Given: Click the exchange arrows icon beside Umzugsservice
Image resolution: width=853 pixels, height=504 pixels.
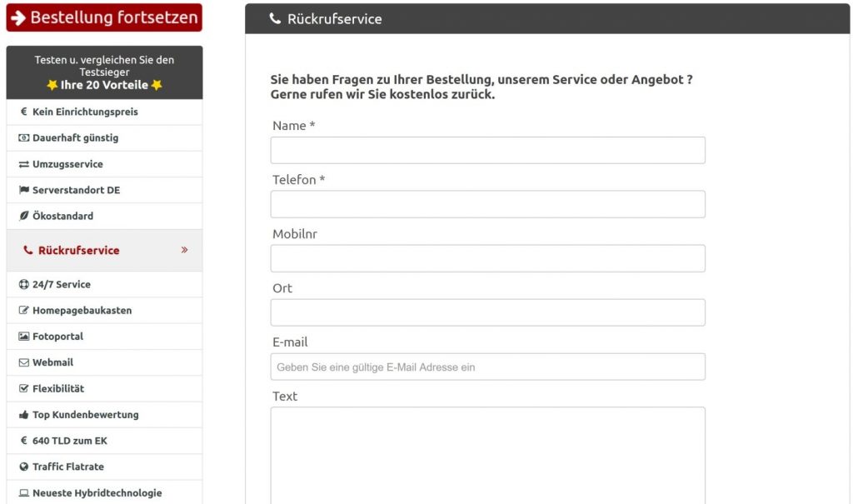Looking at the screenshot, I should pyautogui.click(x=23, y=164).
